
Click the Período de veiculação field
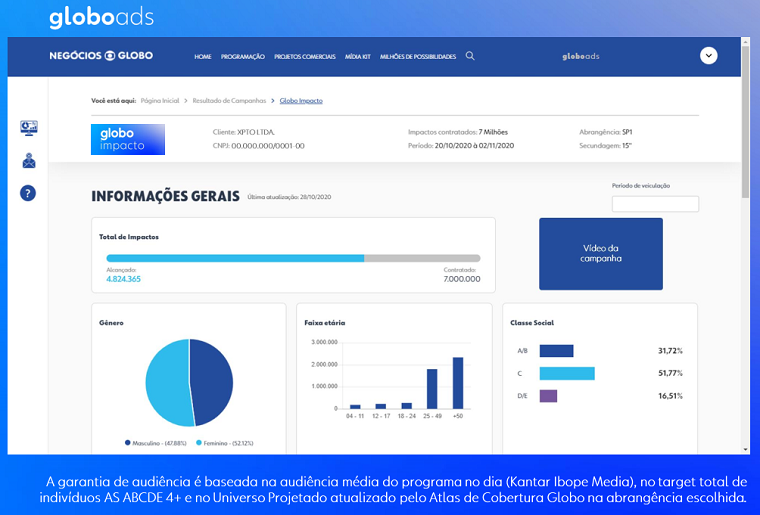click(x=655, y=204)
